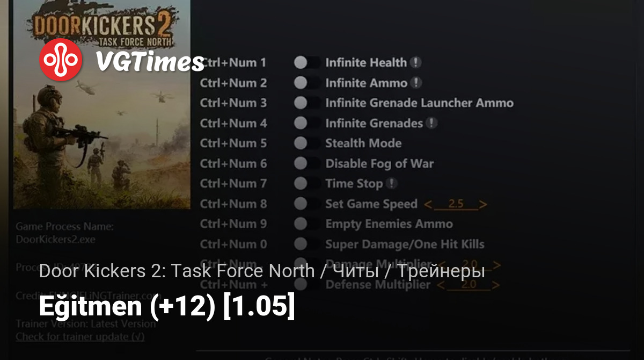
Task: Click the Infinite Ammo info exclamation icon
Action: [416, 83]
